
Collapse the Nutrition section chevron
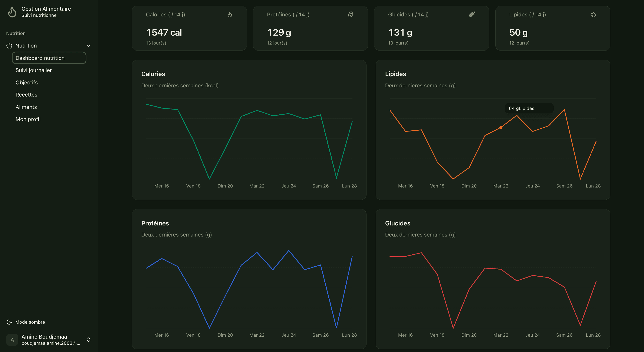[89, 46]
